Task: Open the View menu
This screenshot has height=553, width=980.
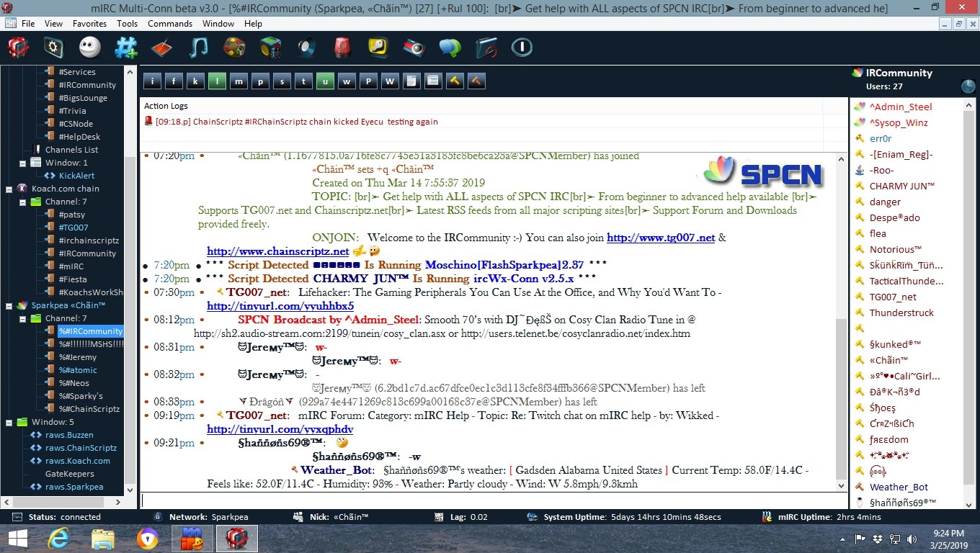Action: click(53, 24)
